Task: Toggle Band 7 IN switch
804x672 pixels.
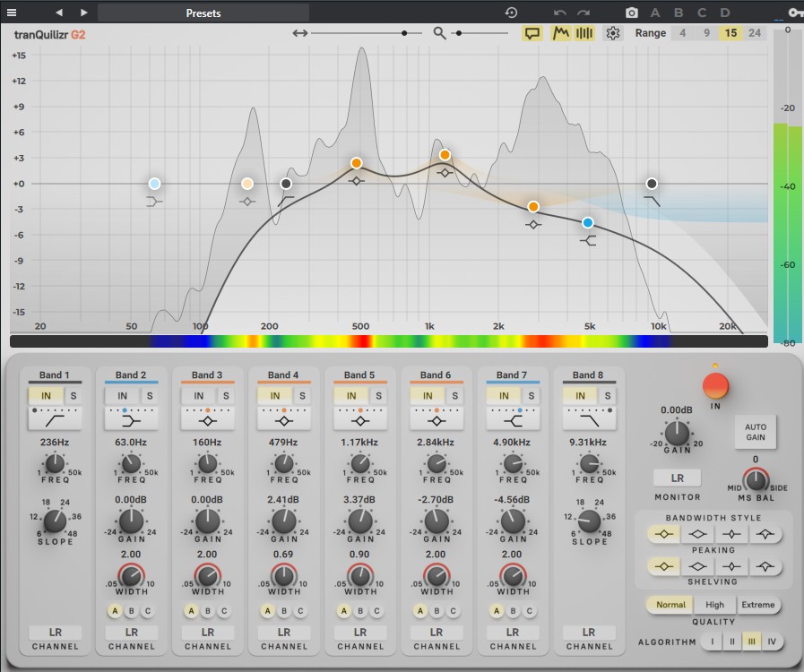Action: coord(504,396)
